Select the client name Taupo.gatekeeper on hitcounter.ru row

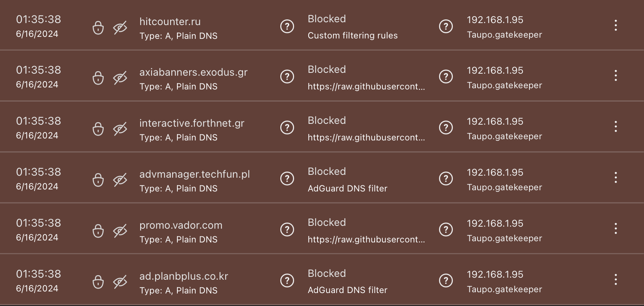point(504,35)
